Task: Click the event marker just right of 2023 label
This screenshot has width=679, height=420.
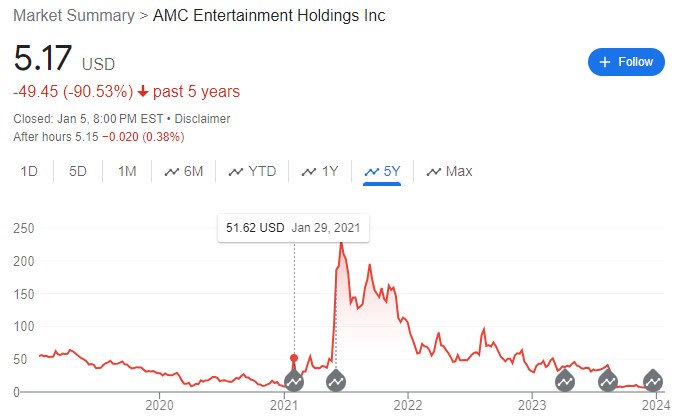Action: coord(564,381)
